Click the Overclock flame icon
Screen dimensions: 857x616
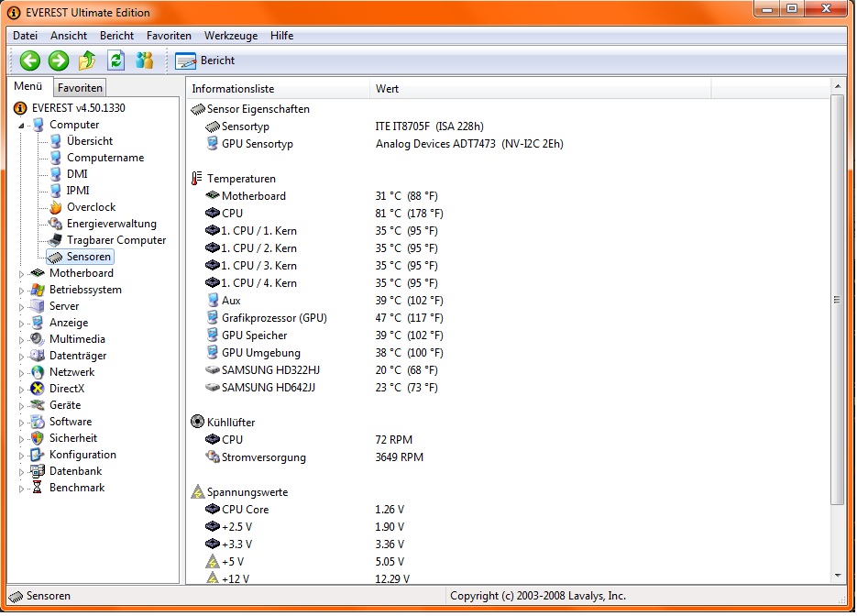[x=56, y=207]
